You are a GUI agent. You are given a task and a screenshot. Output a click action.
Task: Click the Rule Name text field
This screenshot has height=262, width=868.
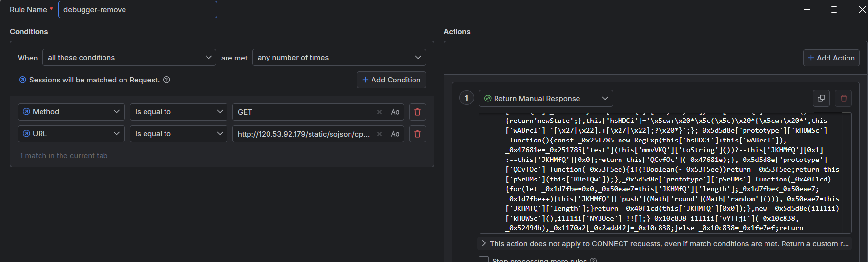[138, 10]
